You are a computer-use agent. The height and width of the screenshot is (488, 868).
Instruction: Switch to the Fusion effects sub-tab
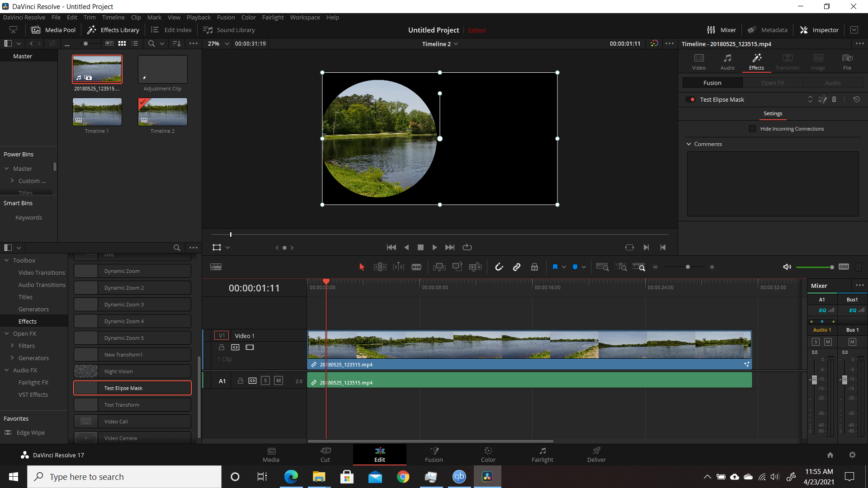pos(712,83)
